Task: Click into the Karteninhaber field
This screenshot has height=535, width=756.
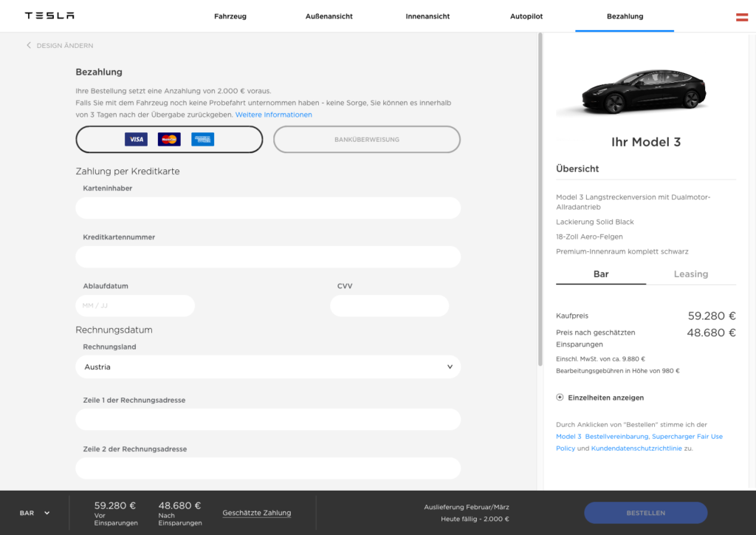Action: click(268, 208)
